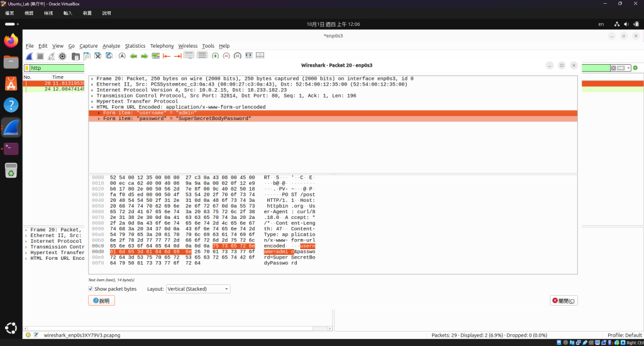Toggle packet list colorization
644x346 pixels.
(x=202, y=56)
